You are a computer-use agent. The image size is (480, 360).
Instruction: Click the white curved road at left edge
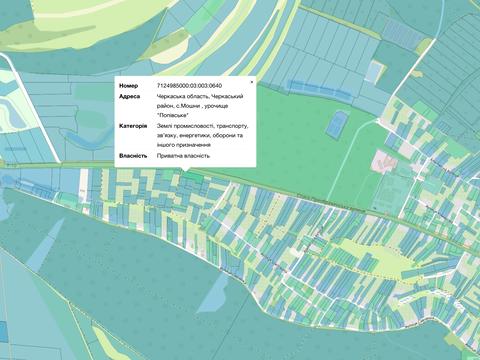(x=33, y=107)
